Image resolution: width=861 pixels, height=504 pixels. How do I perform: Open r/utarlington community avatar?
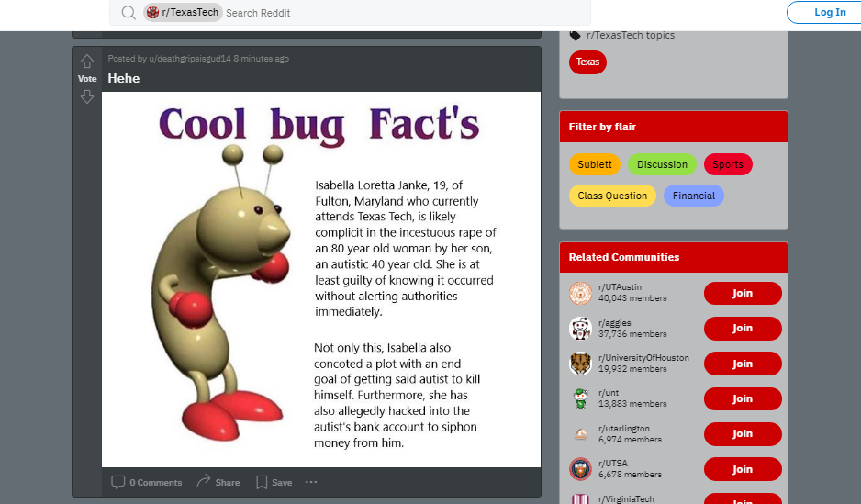pyautogui.click(x=580, y=433)
